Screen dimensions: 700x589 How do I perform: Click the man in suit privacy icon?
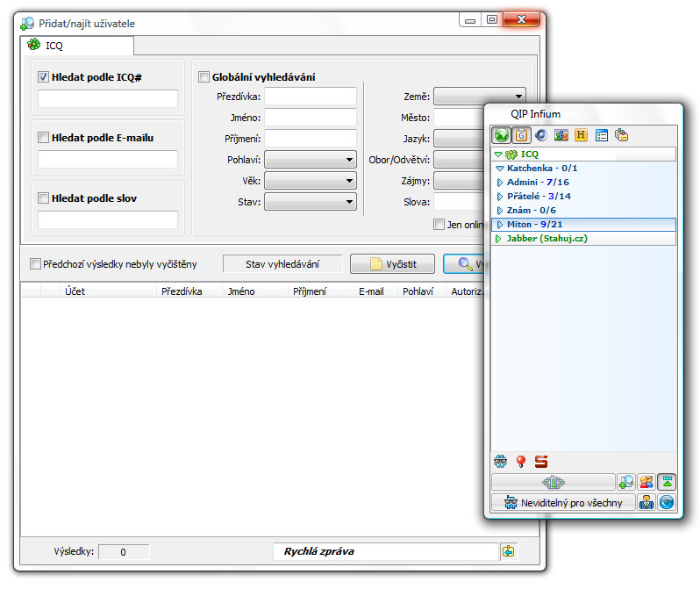646,503
